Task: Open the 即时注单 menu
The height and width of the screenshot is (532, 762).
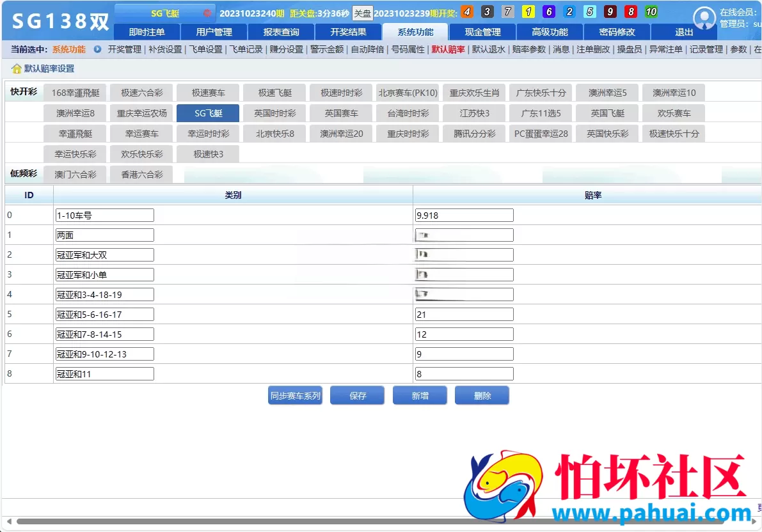Action: (147, 32)
